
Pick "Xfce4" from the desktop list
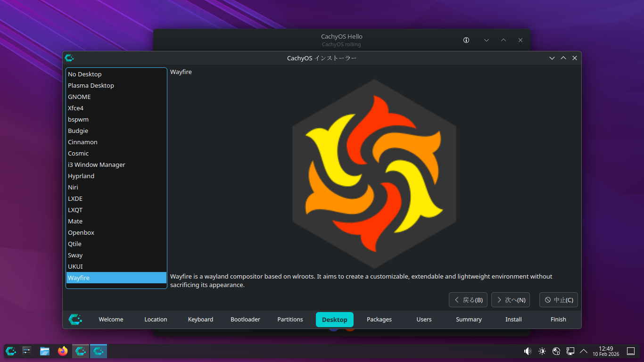tap(116, 108)
